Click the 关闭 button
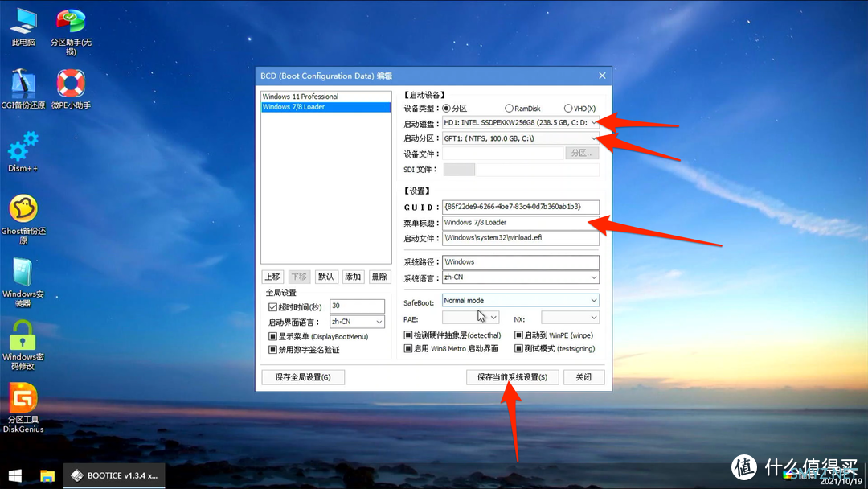Viewport: 868px width, 489px height. 583,377
